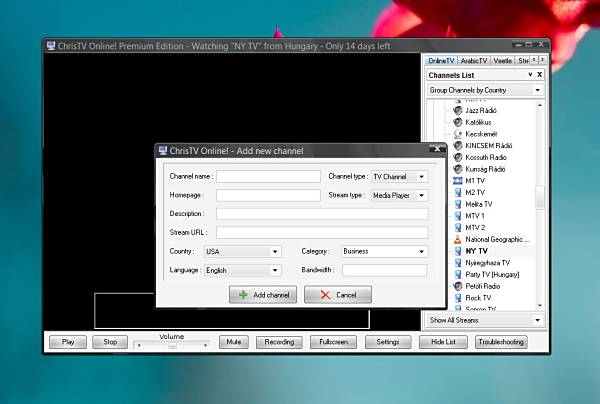The image size is (600, 404).
Task: Select Nyiregyhaza TV in channel list
Action: 488,263
